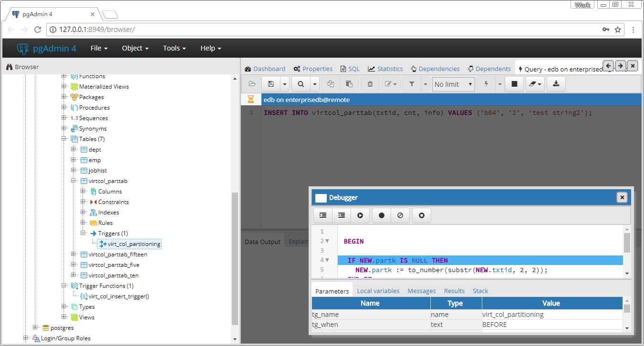Switch to the SQL tab
This screenshot has height=346, width=644.
[350, 69]
